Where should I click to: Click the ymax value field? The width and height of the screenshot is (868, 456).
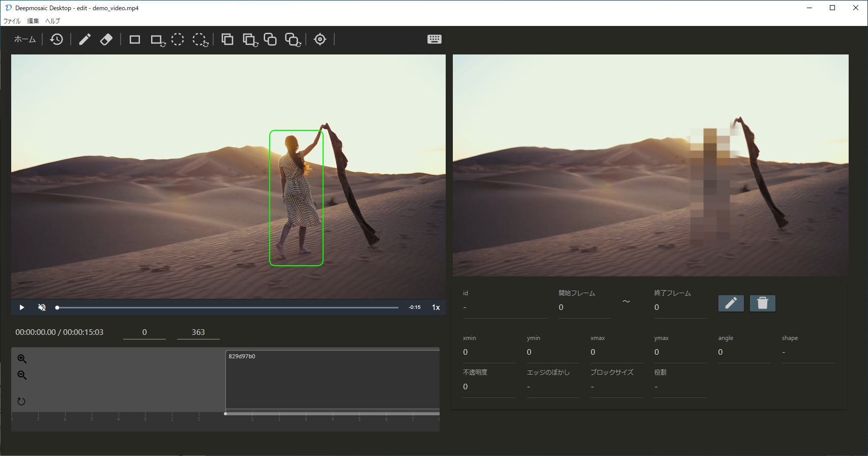click(680, 352)
